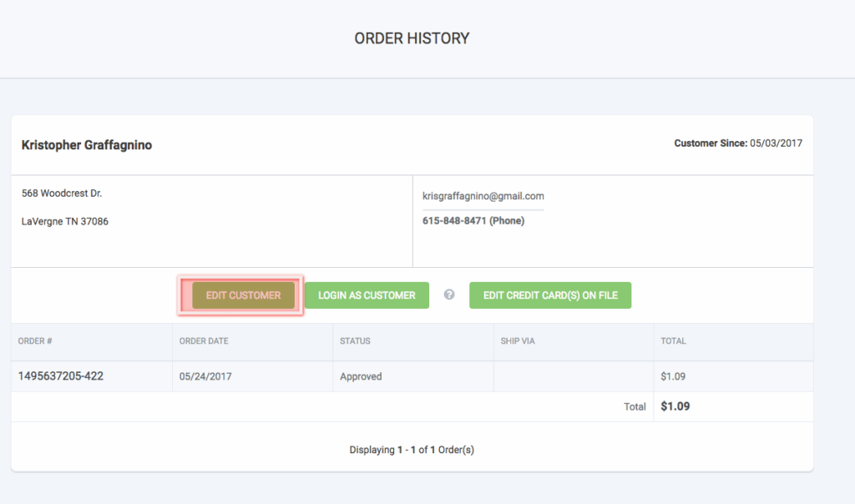Click the Order Date column header
This screenshot has height=504, width=855.
pyautogui.click(x=204, y=341)
